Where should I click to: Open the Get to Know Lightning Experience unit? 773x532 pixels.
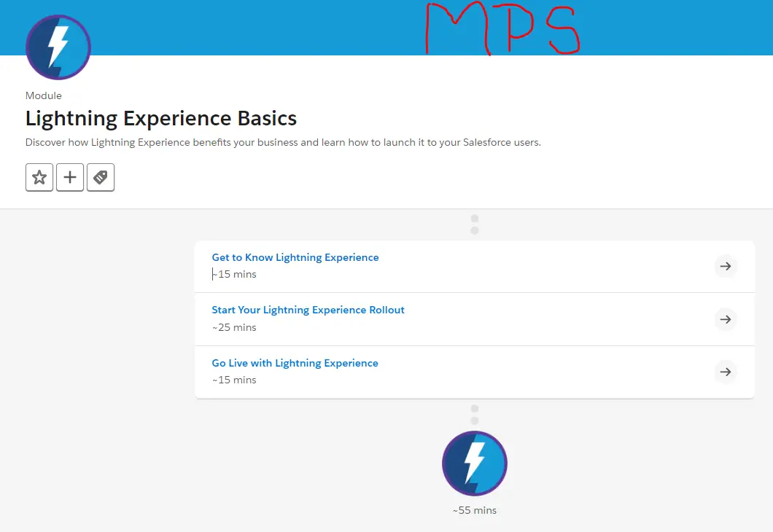295,257
